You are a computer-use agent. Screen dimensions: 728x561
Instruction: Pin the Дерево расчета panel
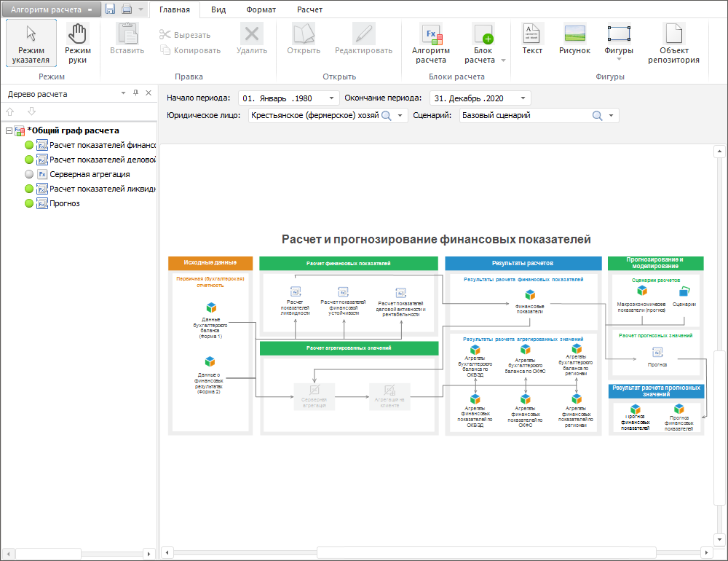pyautogui.click(x=135, y=93)
